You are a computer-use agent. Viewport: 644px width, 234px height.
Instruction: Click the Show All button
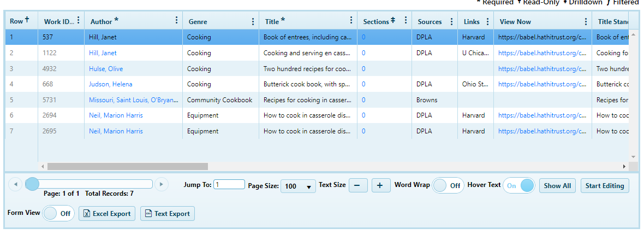point(557,186)
